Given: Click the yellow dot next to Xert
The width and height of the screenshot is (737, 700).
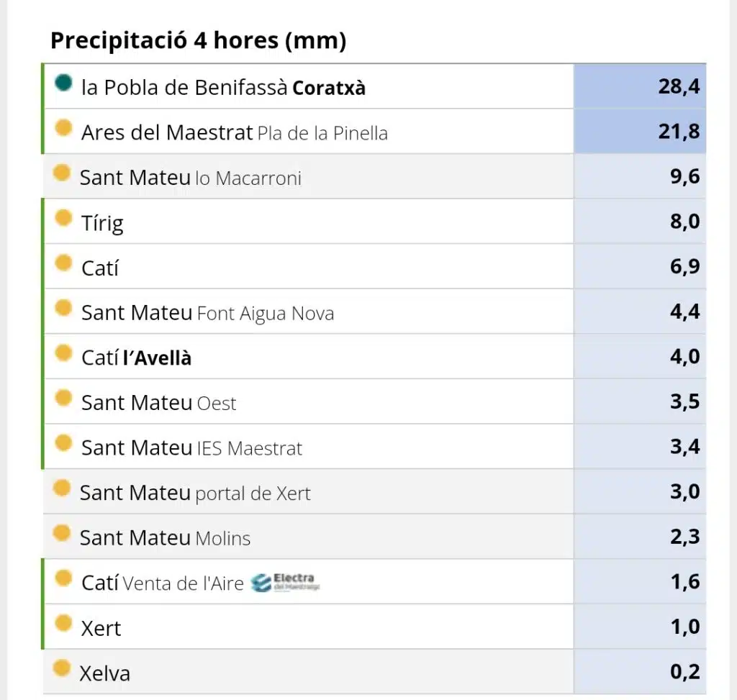Looking at the screenshot, I should point(63,623).
